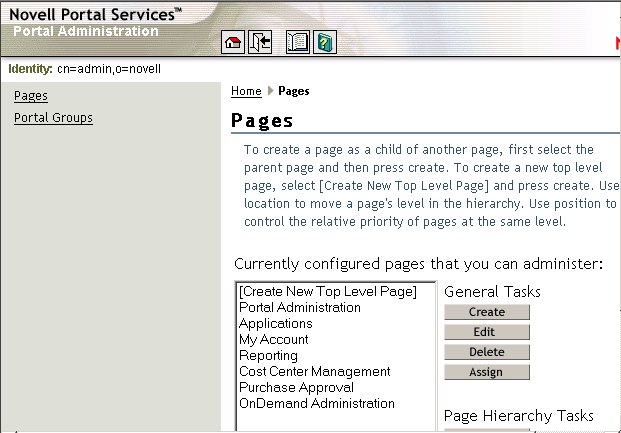Viewport: 621px width, 433px height.
Task: Follow the Home breadcrumb link
Action: tap(246, 91)
